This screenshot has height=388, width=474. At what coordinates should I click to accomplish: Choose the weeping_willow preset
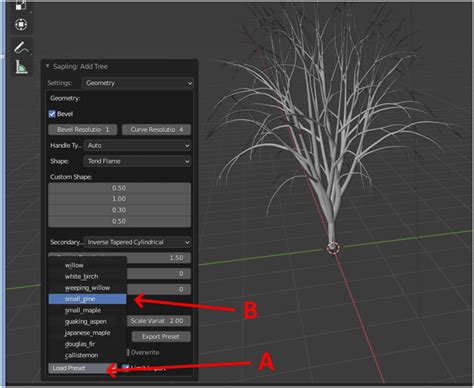88,288
